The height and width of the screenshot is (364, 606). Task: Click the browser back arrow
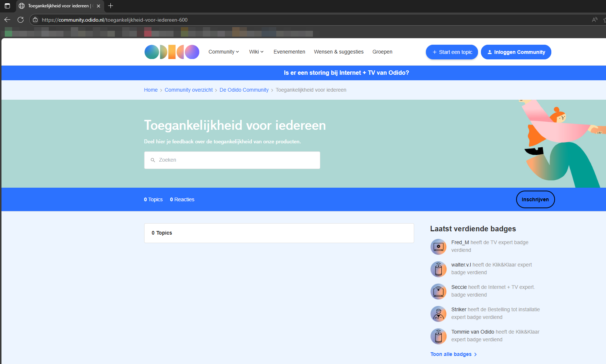(x=7, y=20)
